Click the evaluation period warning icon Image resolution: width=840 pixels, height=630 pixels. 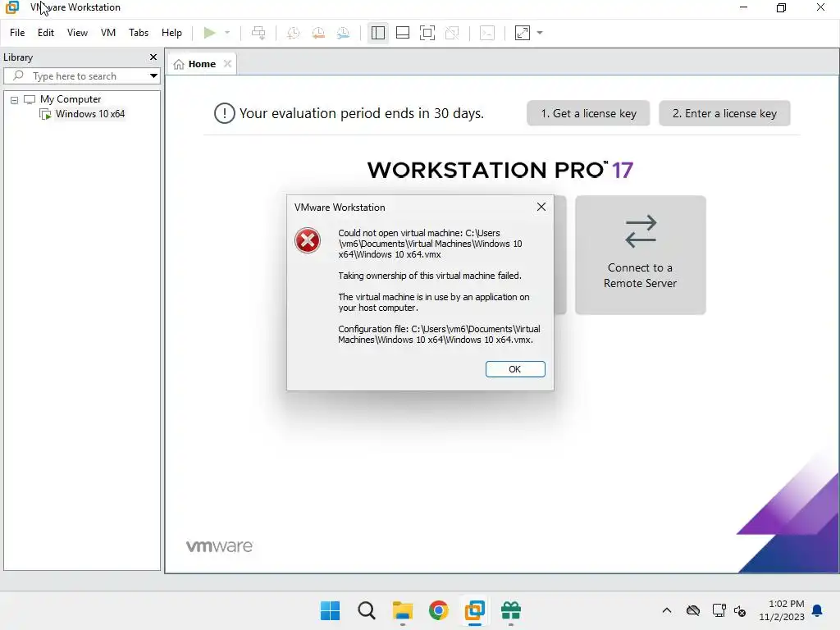point(225,113)
